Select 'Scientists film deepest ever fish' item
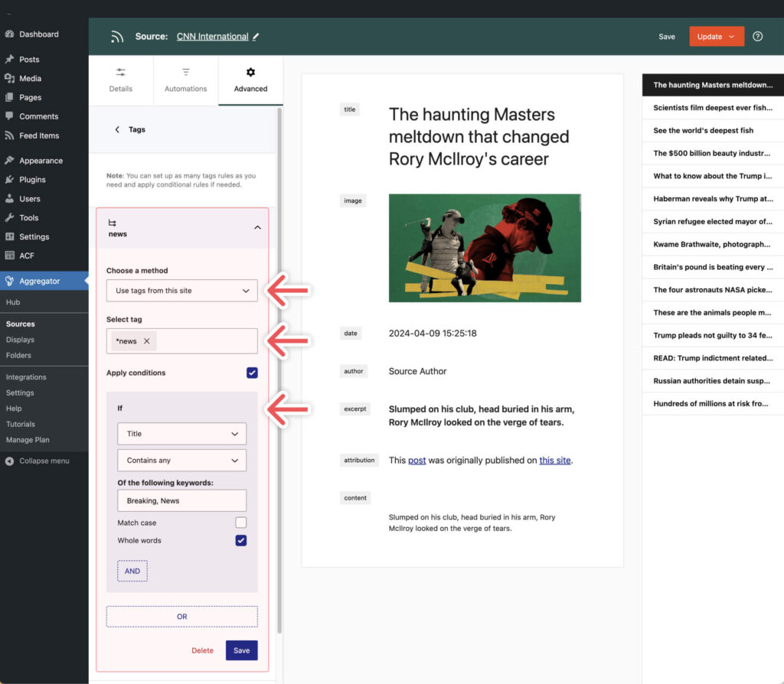The image size is (784, 684). [713, 107]
